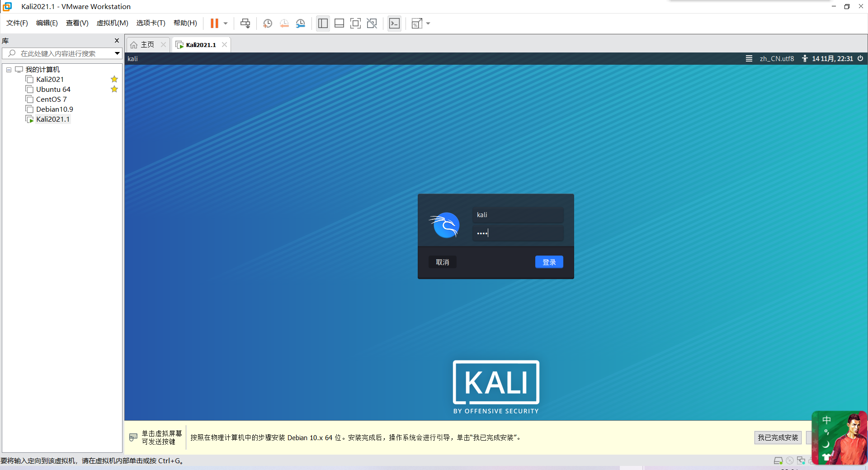Close the library panel
The image size is (868, 470).
(x=117, y=40)
